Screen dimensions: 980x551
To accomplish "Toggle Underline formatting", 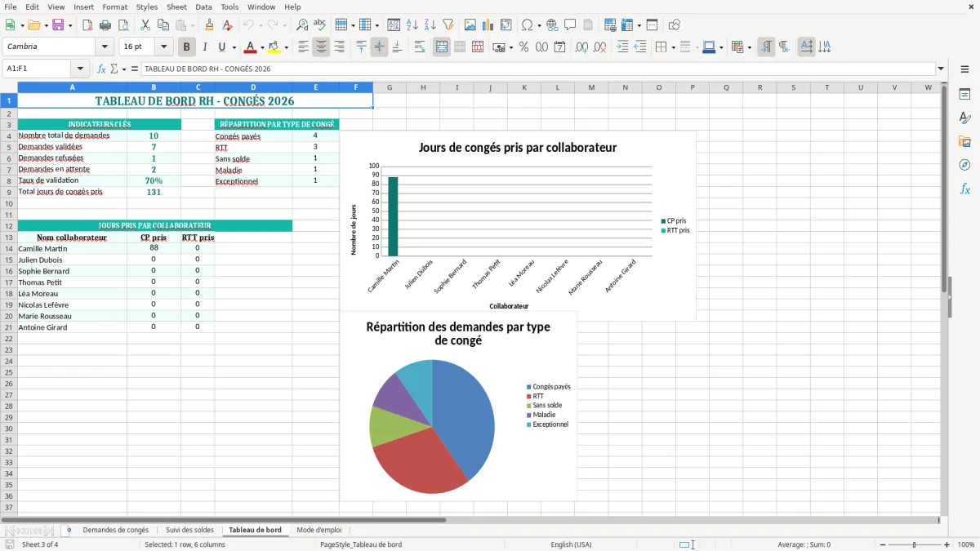I will click(x=221, y=47).
